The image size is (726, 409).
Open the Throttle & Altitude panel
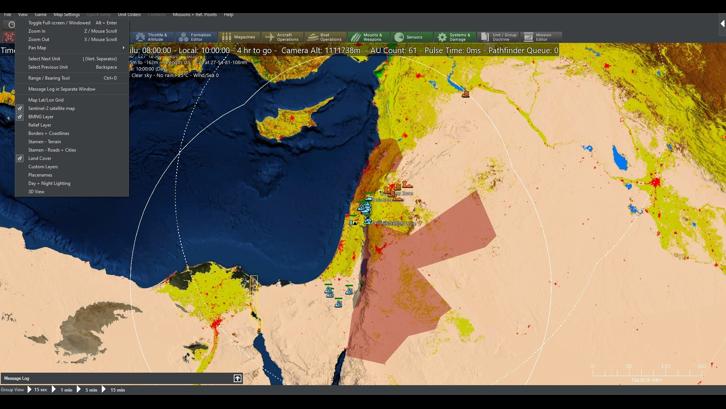[x=152, y=37]
